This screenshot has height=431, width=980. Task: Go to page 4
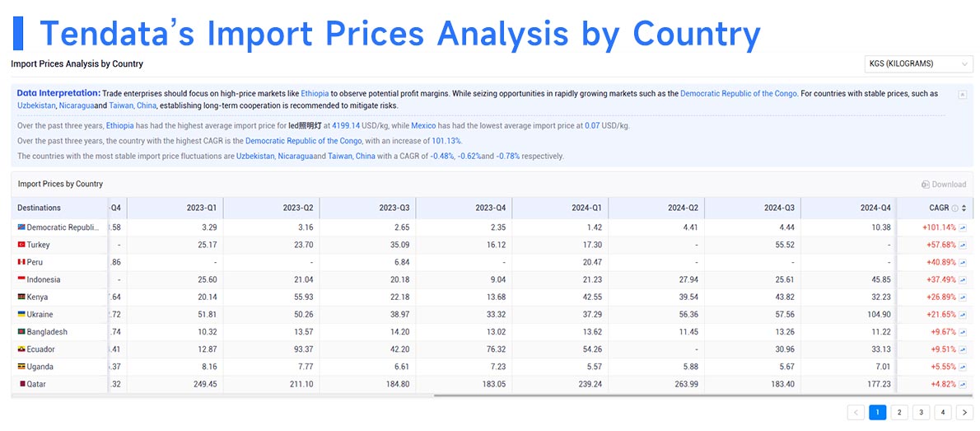coord(942,412)
